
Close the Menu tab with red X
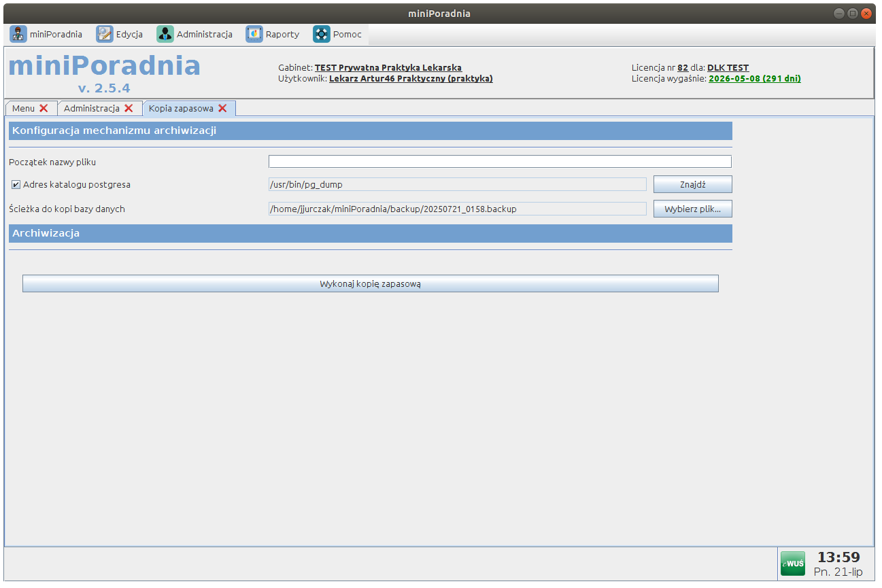tap(44, 109)
